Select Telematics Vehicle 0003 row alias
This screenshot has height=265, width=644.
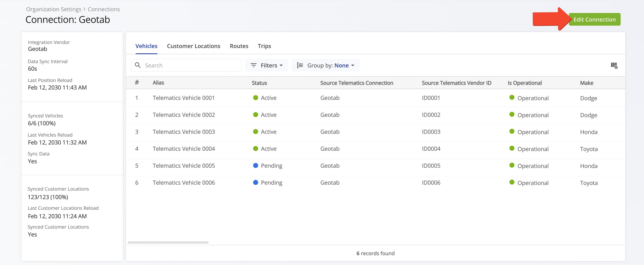pos(184,132)
